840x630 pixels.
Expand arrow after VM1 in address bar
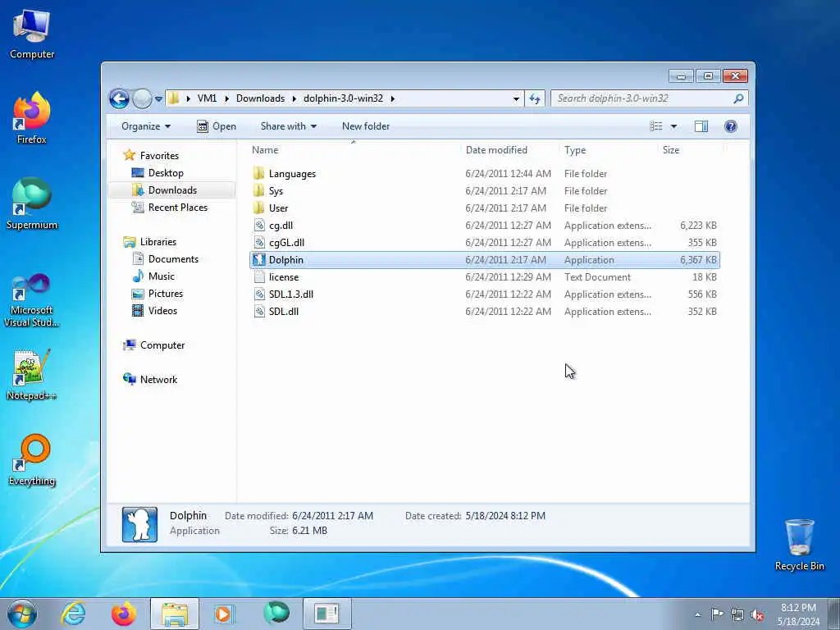tap(226, 98)
